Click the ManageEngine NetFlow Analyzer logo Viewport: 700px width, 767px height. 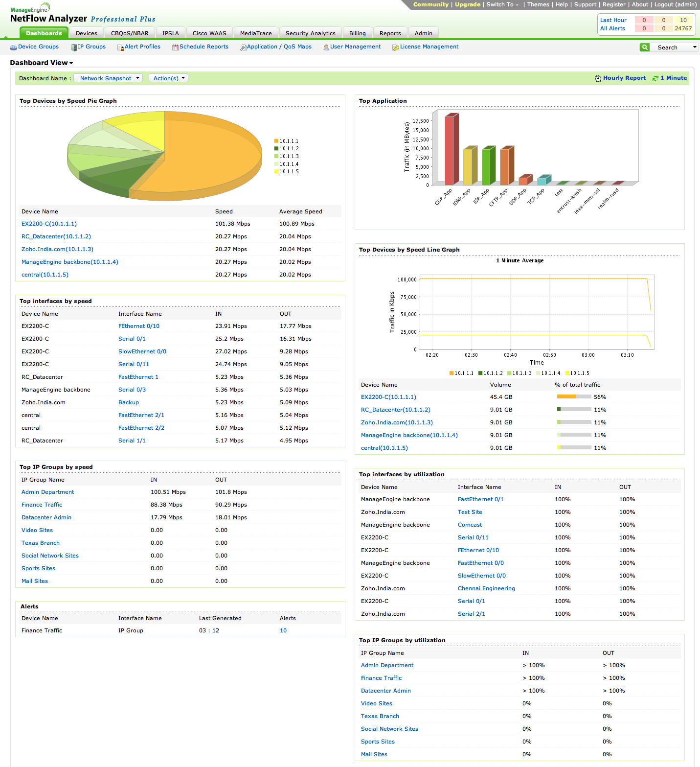coord(83,14)
